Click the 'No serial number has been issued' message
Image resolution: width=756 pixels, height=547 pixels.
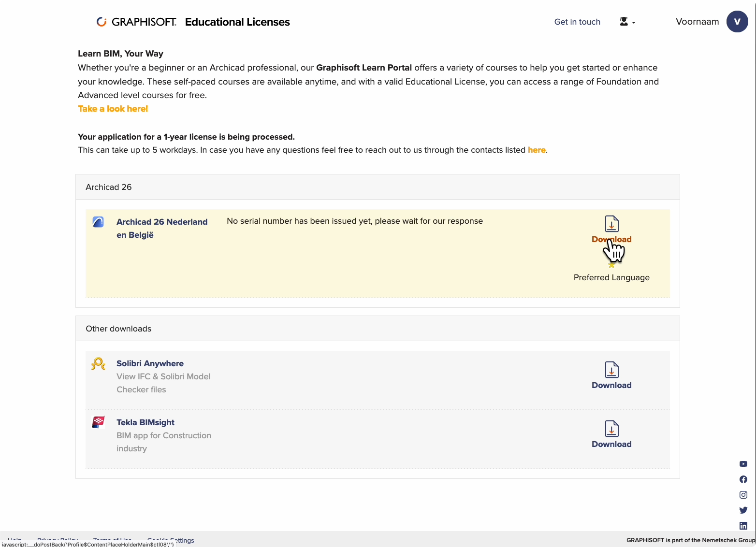[x=355, y=221]
